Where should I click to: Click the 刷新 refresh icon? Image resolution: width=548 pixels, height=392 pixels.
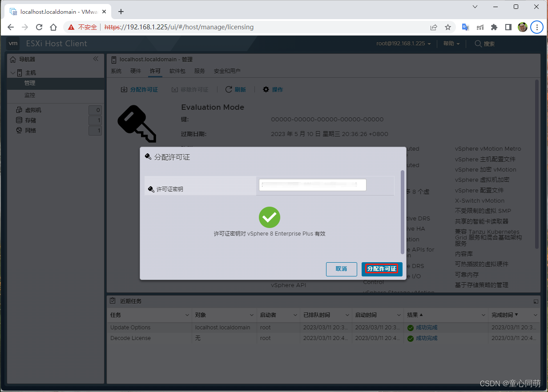pos(235,89)
